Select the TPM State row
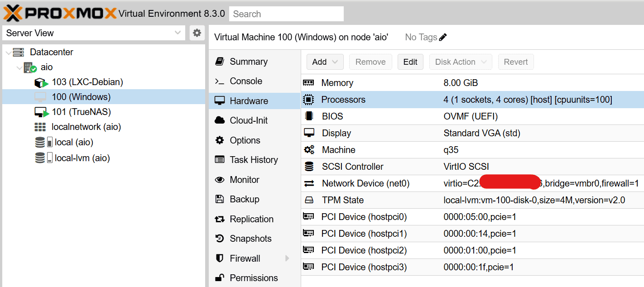Viewport: 644px width, 287px height. click(x=472, y=200)
